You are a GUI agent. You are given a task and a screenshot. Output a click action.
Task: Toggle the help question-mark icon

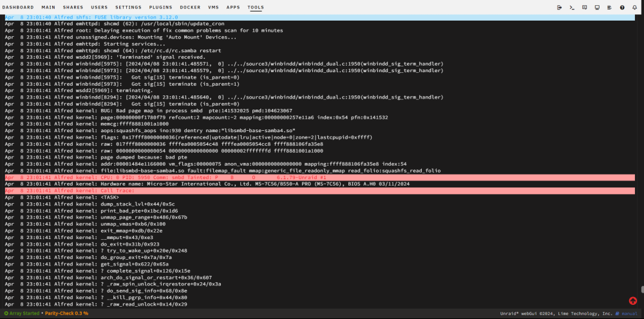(622, 7)
